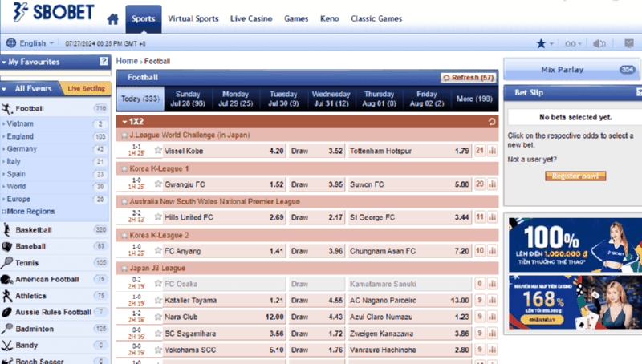Switch to the Live Casino tab
642x364 pixels.
(x=250, y=18)
